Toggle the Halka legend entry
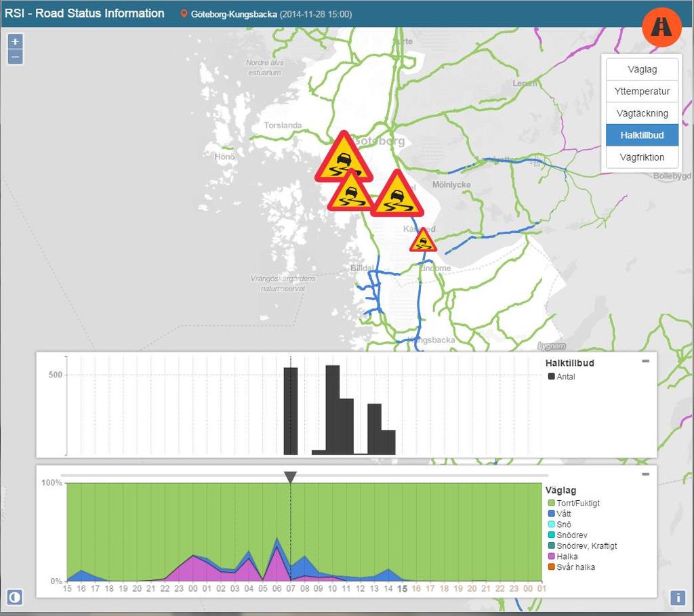This screenshot has width=694, height=616. point(563,556)
